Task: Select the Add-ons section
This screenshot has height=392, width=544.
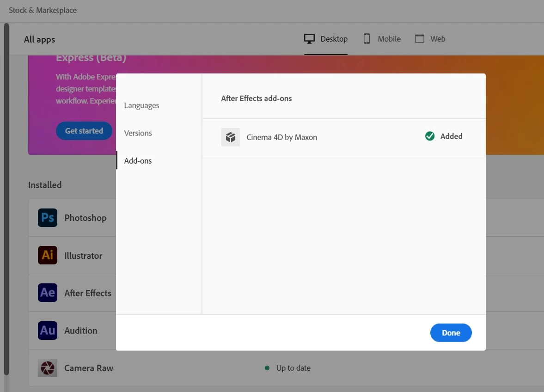Action: [x=138, y=161]
